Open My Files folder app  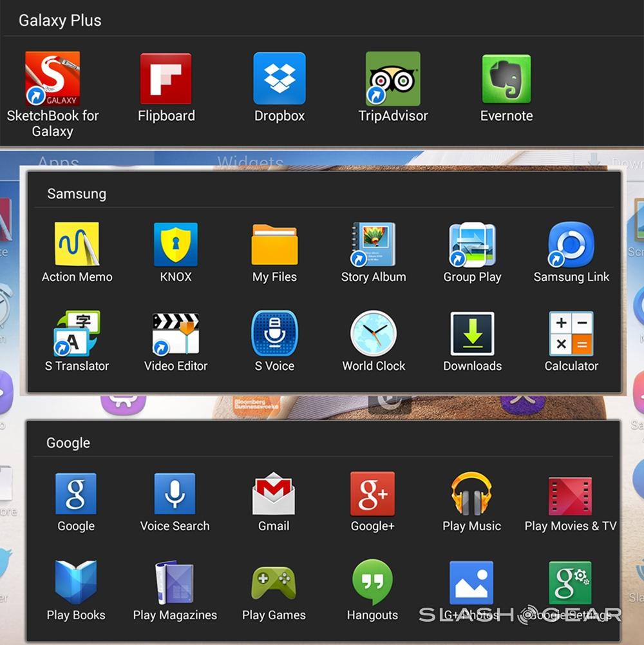click(274, 244)
